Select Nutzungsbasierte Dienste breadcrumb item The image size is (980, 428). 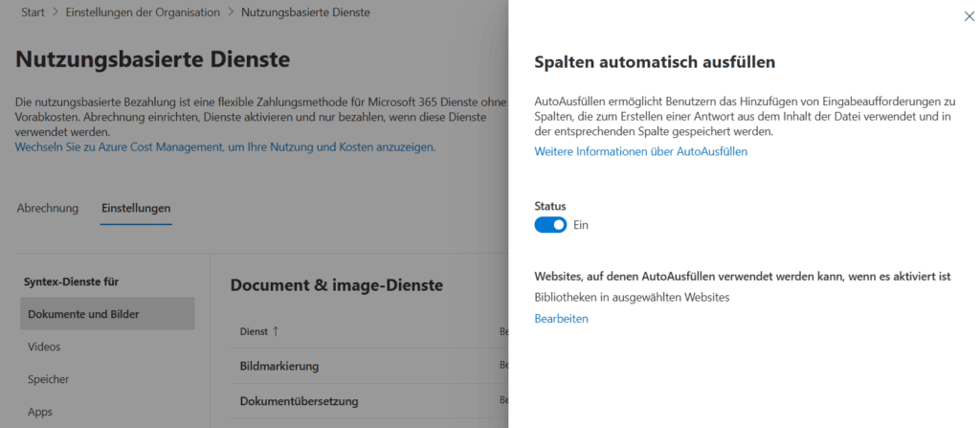coord(305,12)
